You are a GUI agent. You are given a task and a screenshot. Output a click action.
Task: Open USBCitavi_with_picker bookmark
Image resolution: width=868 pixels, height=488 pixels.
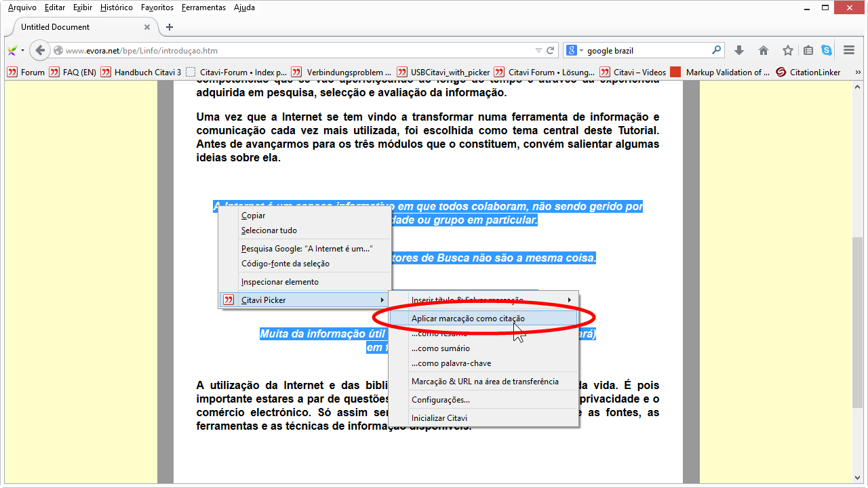(x=443, y=72)
